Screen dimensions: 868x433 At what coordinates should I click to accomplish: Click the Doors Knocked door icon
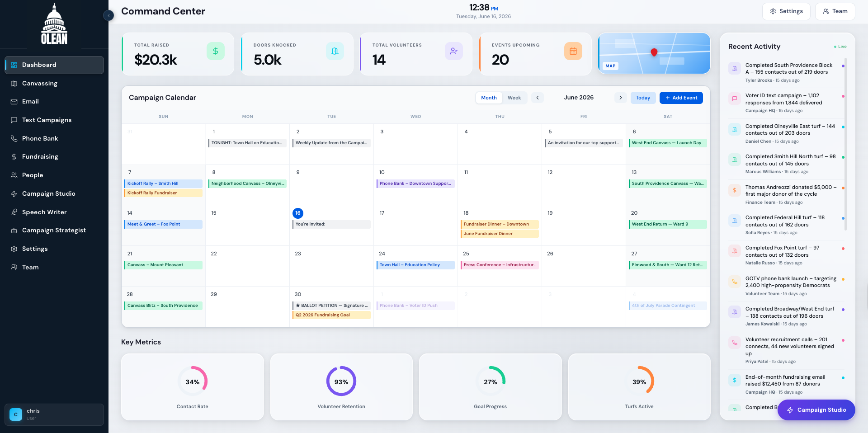tap(335, 51)
